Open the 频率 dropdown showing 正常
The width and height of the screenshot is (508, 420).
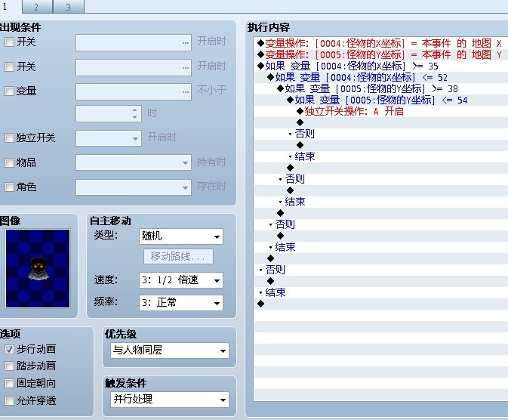click(x=180, y=303)
